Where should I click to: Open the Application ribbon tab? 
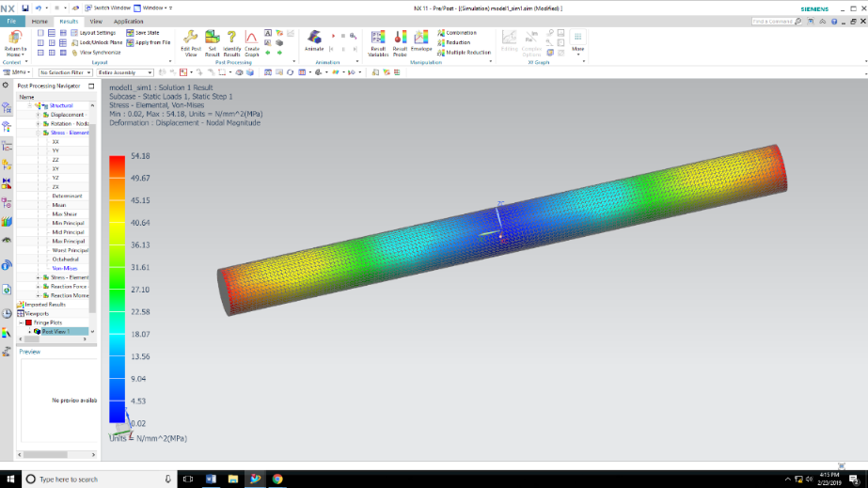129,21
